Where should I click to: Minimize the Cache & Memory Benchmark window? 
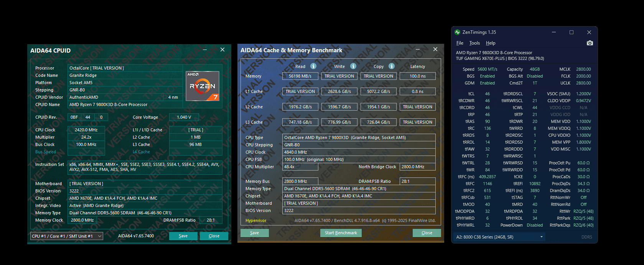point(418,49)
